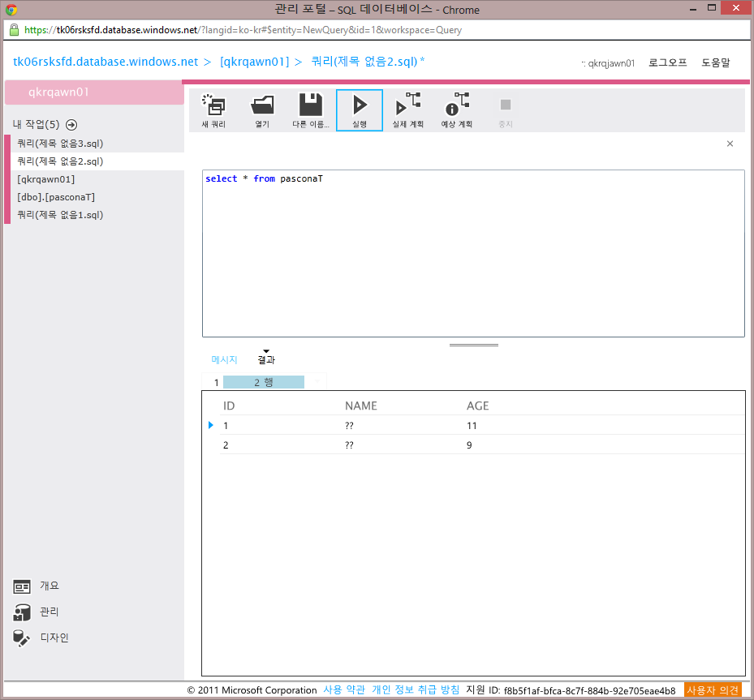Click tk06rsksfd.database.windows.net breadcrumb link
The height and width of the screenshot is (700, 754).
coord(106,62)
